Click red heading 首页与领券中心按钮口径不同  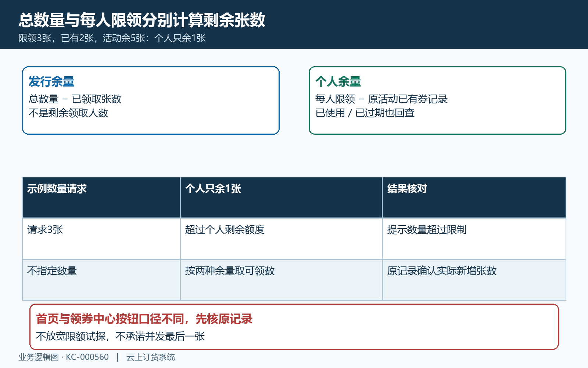coord(110,319)
